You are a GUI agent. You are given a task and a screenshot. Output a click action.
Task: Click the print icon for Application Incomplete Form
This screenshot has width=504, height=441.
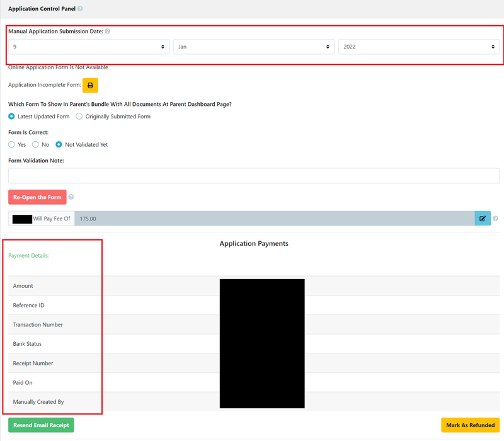90,85
